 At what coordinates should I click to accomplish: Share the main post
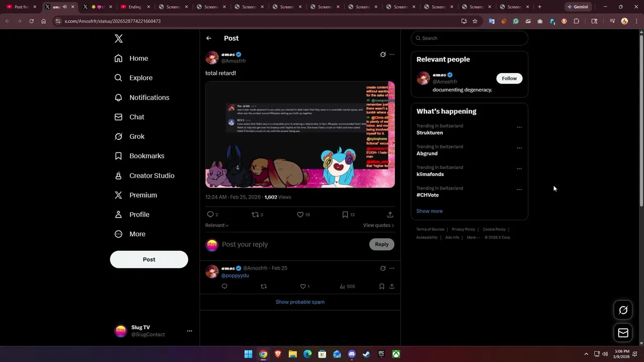tap(390, 215)
